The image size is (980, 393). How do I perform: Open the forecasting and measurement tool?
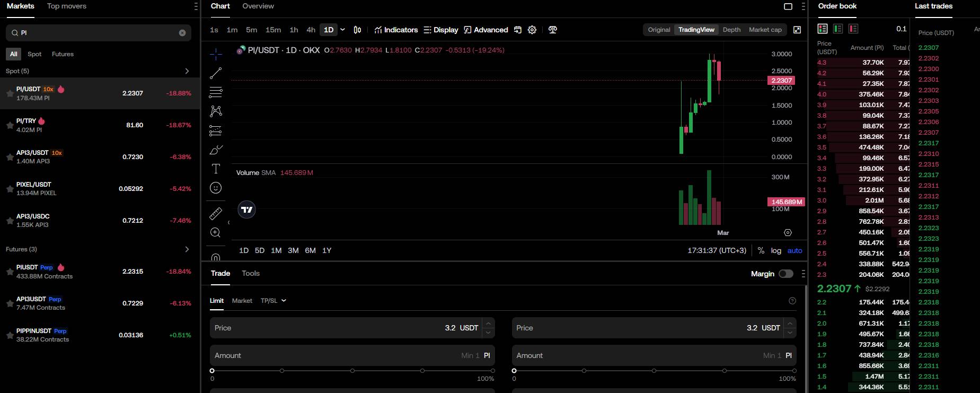216,130
